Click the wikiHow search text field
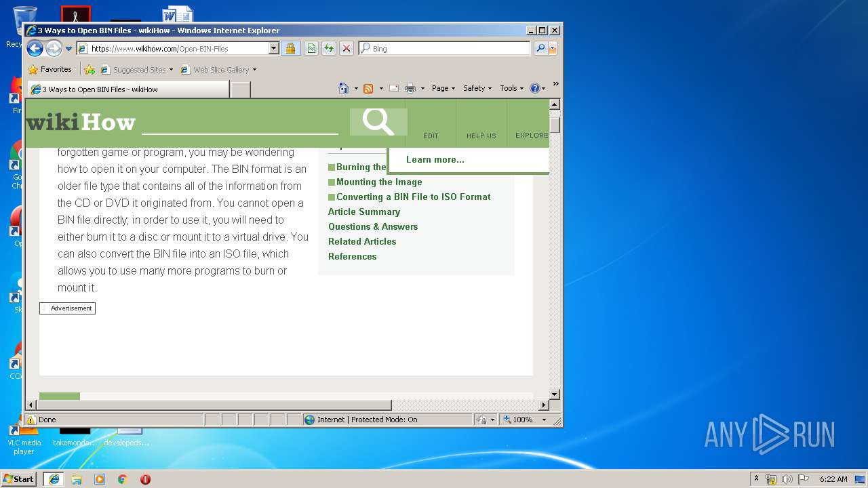The width and height of the screenshot is (868, 488). [x=239, y=123]
